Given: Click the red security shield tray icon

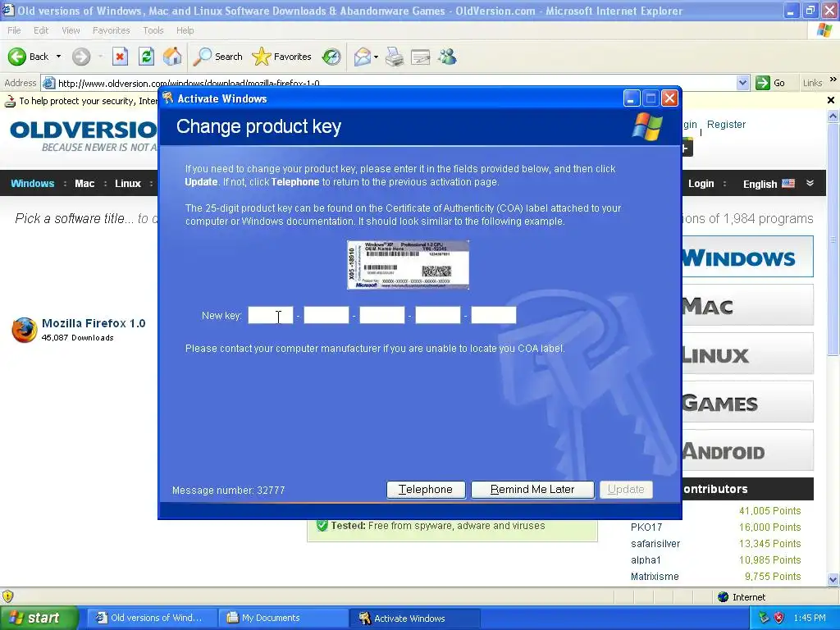Looking at the screenshot, I should coord(778,618).
